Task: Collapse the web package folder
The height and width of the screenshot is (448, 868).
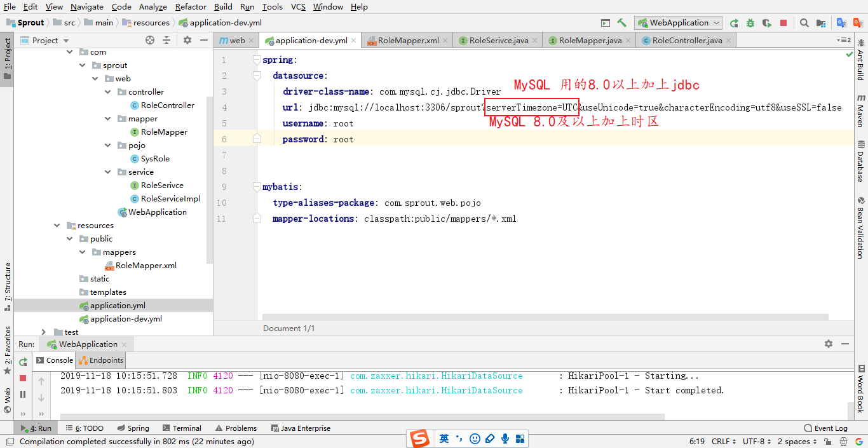Action: tap(95, 79)
